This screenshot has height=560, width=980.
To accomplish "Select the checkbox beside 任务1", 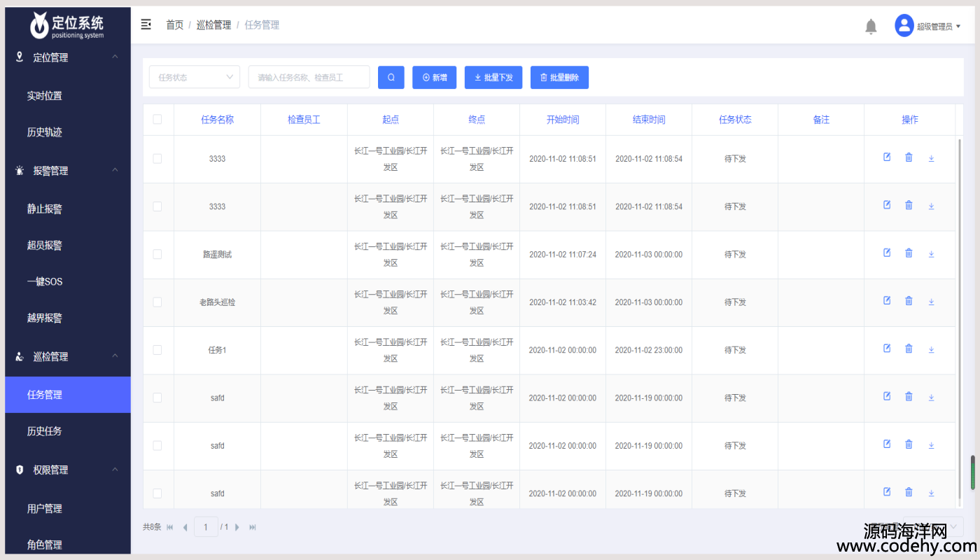I will click(157, 350).
